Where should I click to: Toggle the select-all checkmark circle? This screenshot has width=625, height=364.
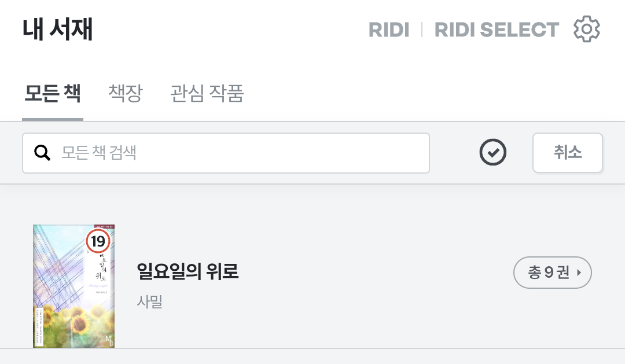(x=493, y=153)
